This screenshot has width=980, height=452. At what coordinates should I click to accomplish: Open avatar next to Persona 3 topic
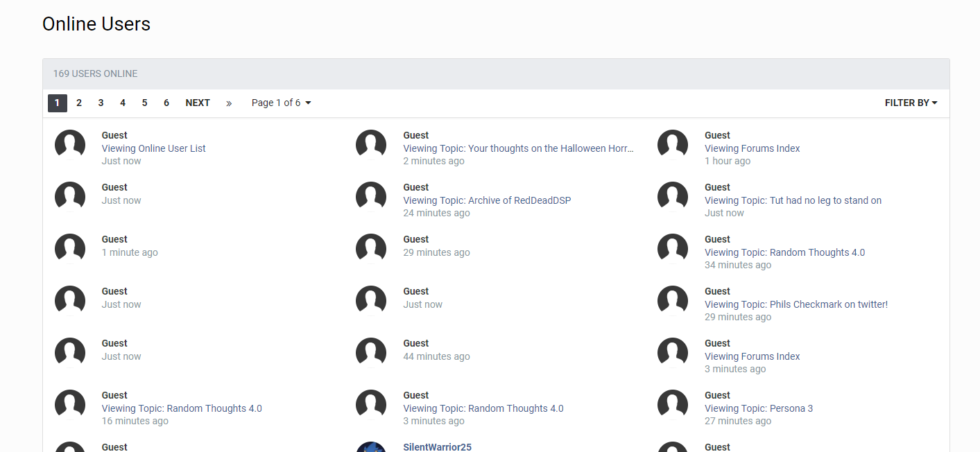673,404
